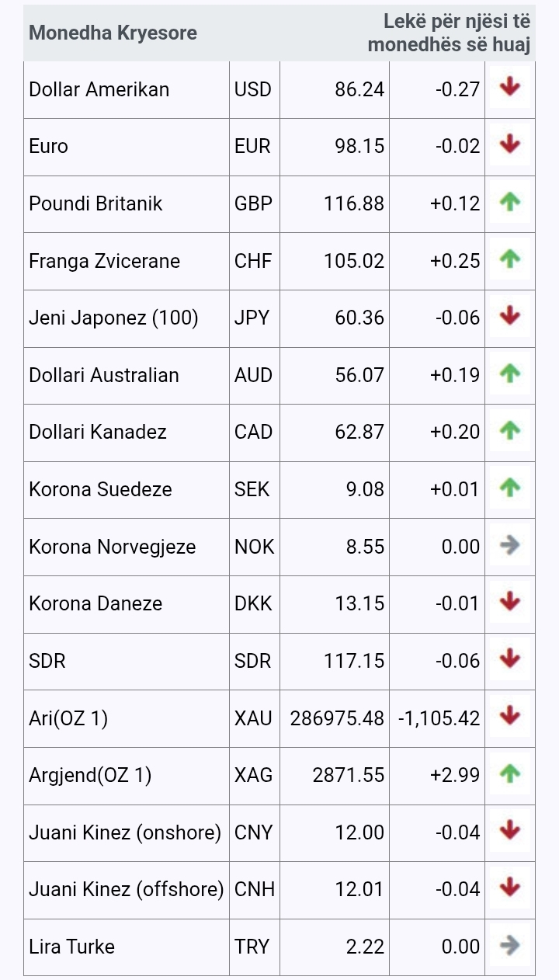559x980 pixels.
Task: Click the gold price 286975.48
Action: (x=337, y=718)
